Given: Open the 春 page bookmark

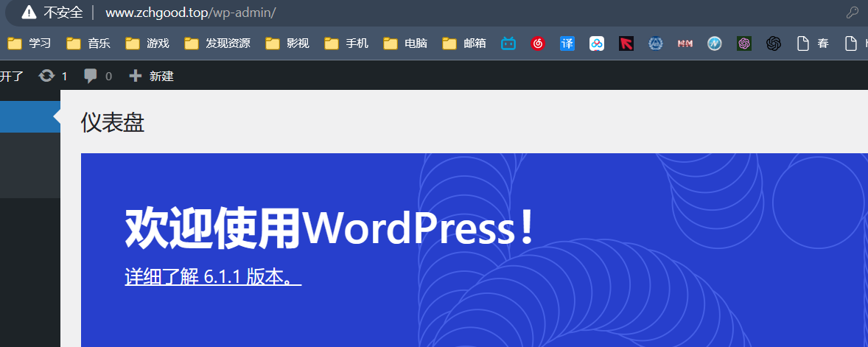Looking at the screenshot, I should (x=813, y=43).
